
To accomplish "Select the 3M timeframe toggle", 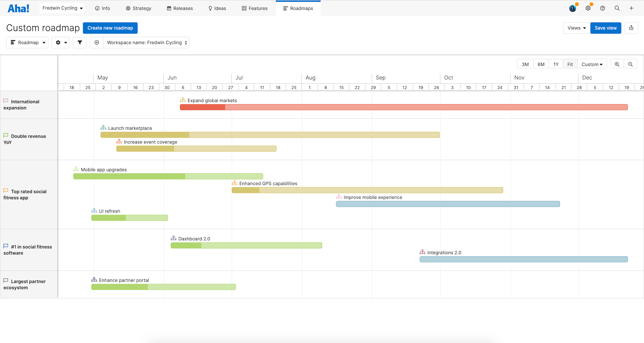I will [525, 64].
